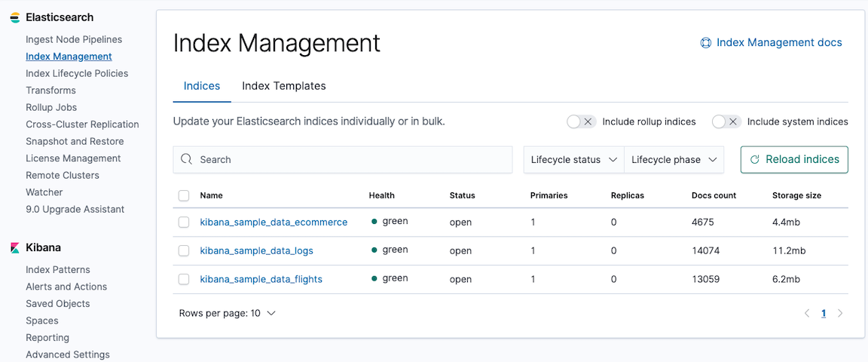
Task: Click the Elasticsearch logo icon in sidebar
Action: pos(15,17)
